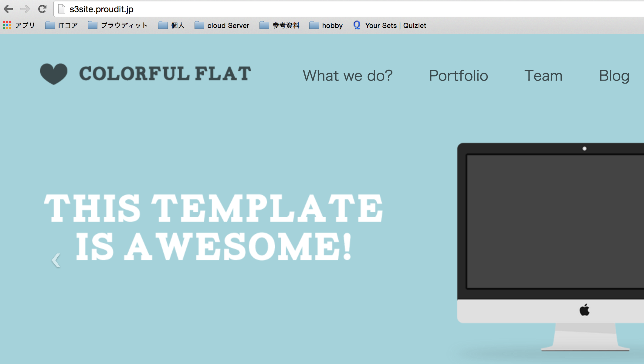
Task: Click the アプリ apps grid icon
Action: click(7, 25)
